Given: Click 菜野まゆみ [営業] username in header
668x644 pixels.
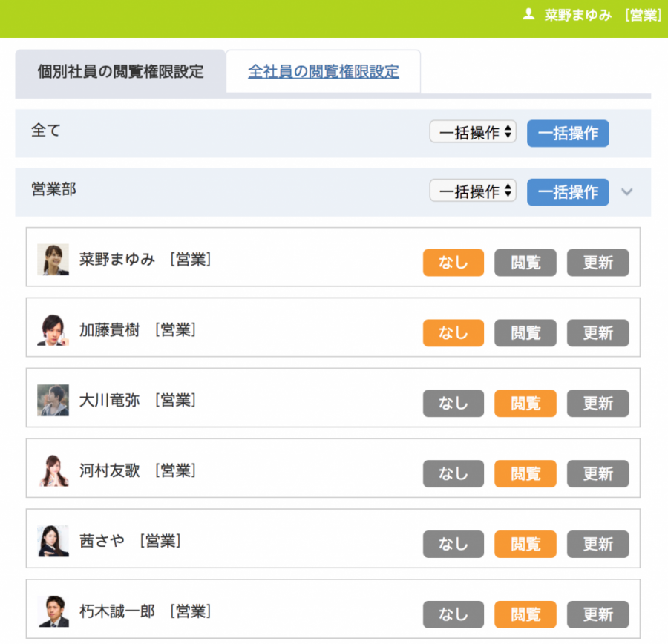Looking at the screenshot, I should 602,15.
